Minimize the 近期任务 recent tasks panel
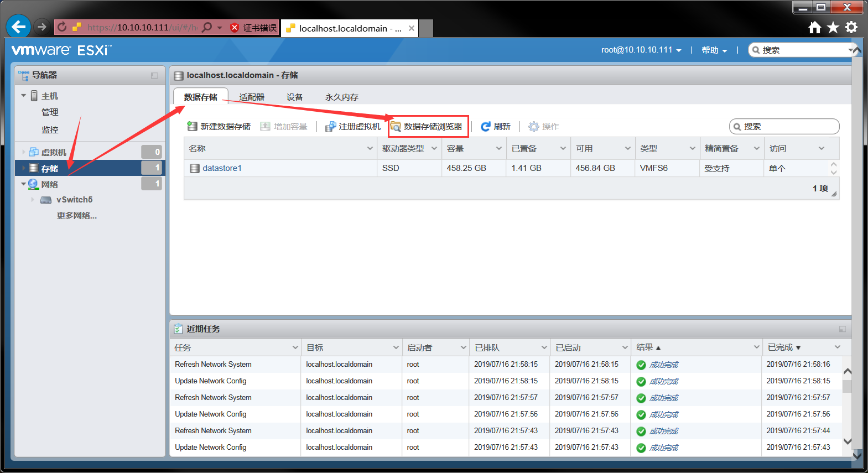Screen dimensions: 868x473 coord(843,329)
